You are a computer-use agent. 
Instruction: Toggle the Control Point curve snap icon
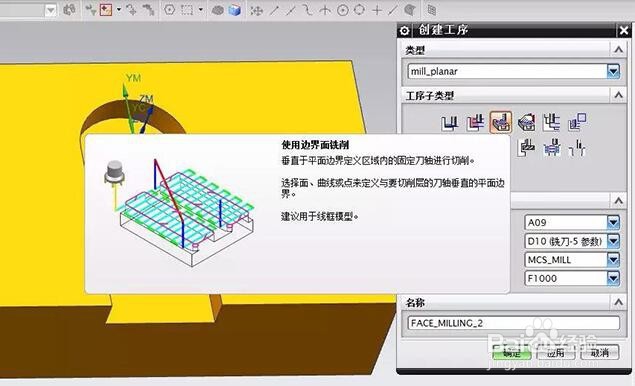pos(307,10)
